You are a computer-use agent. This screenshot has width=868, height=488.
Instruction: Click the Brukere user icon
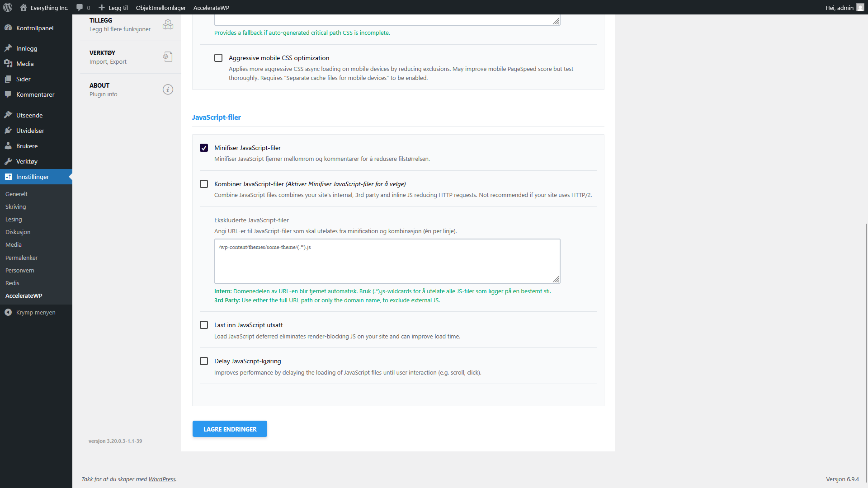tap(8, 145)
